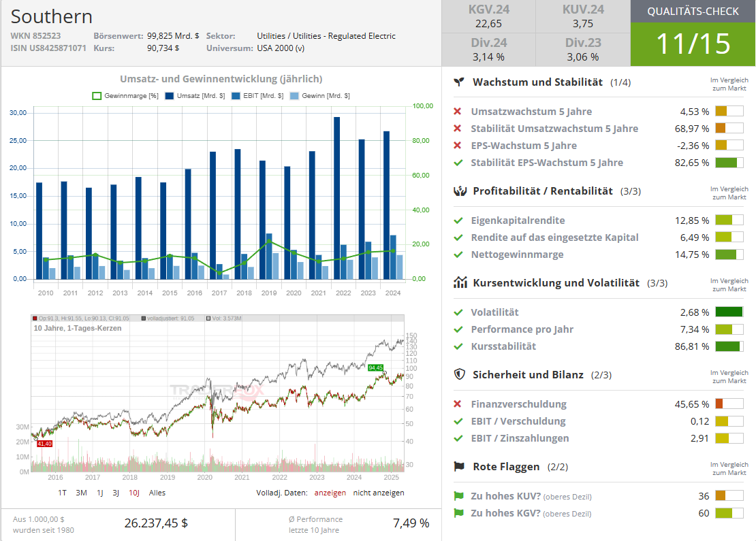
Task: Click the 26.237,45 $ result value
Action: pos(156,523)
